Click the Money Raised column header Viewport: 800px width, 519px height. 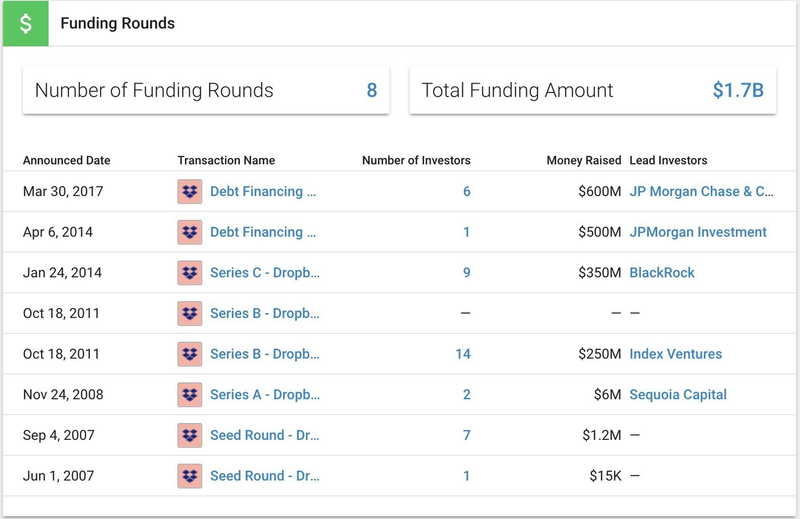(x=583, y=160)
